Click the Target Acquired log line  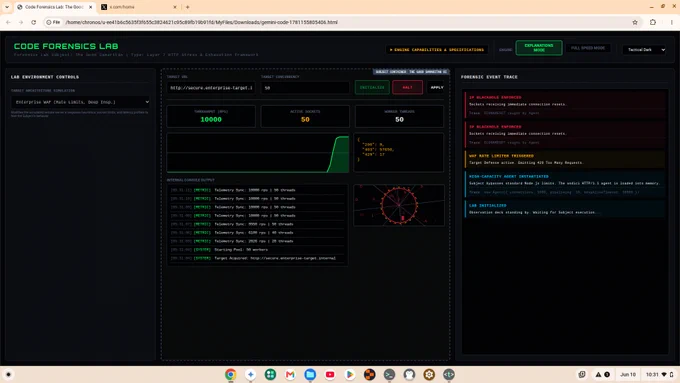coord(258,258)
